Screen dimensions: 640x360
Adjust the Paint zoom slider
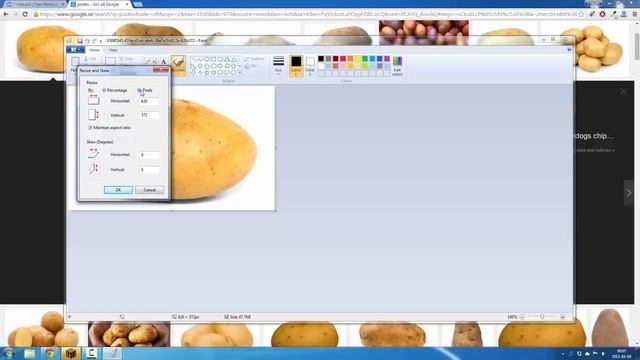point(542,317)
